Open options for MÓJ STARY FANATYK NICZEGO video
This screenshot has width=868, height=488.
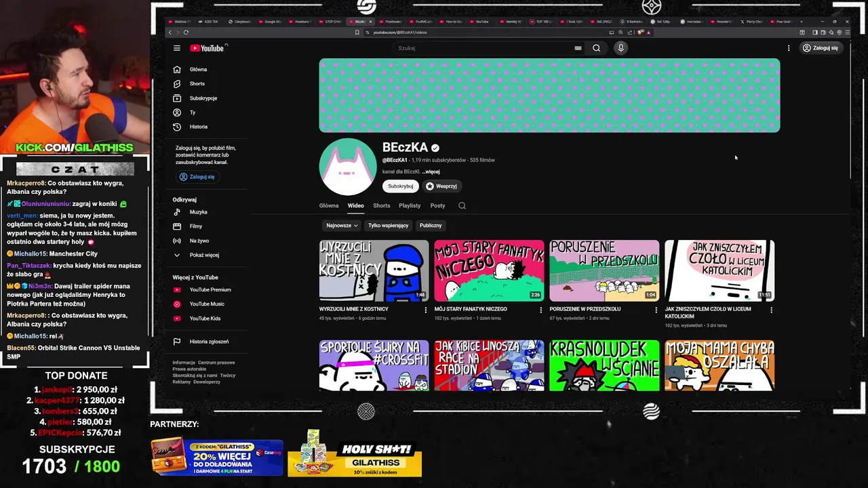point(541,310)
